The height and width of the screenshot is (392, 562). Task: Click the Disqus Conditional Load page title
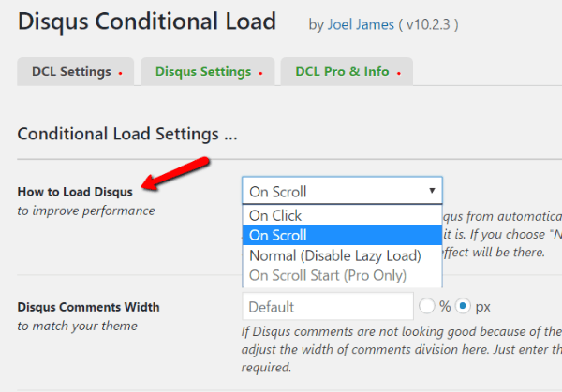[x=147, y=22]
